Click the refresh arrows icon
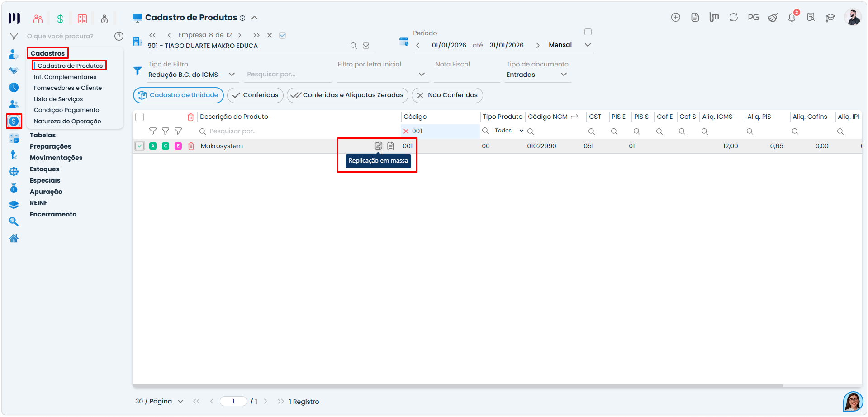This screenshot has height=417, width=868. coord(734,17)
